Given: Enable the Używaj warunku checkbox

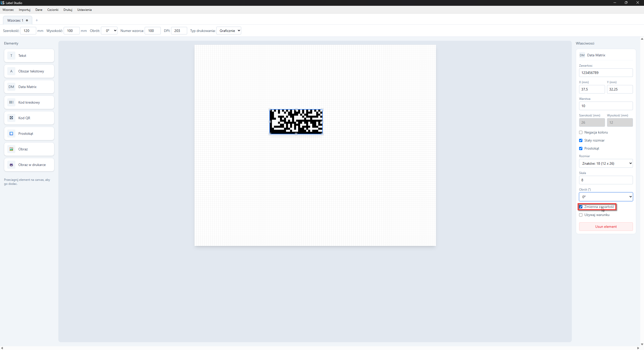Looking at the screenshot, I should pos(581,215).
